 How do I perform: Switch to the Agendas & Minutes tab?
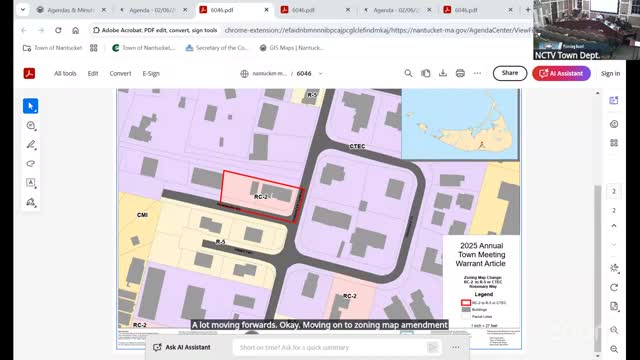tap(70, 10)
